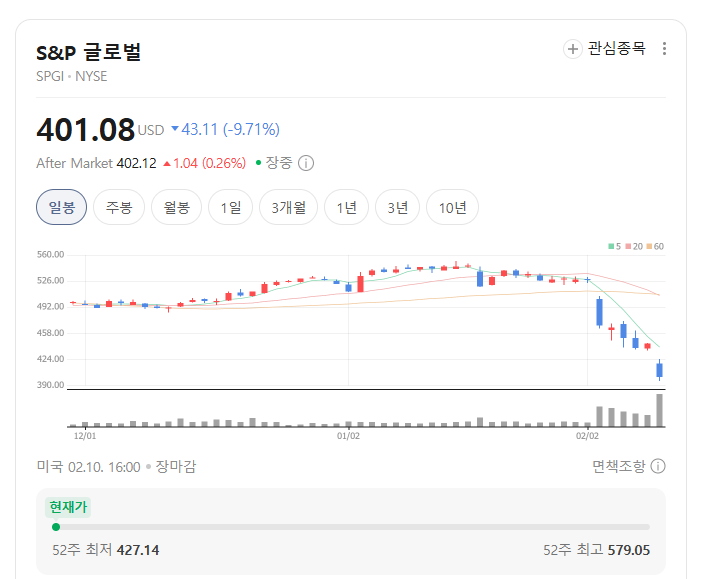Click the 01/02 date axis label
The width and height of the screenshot is (708, 579).
(348, 436)
